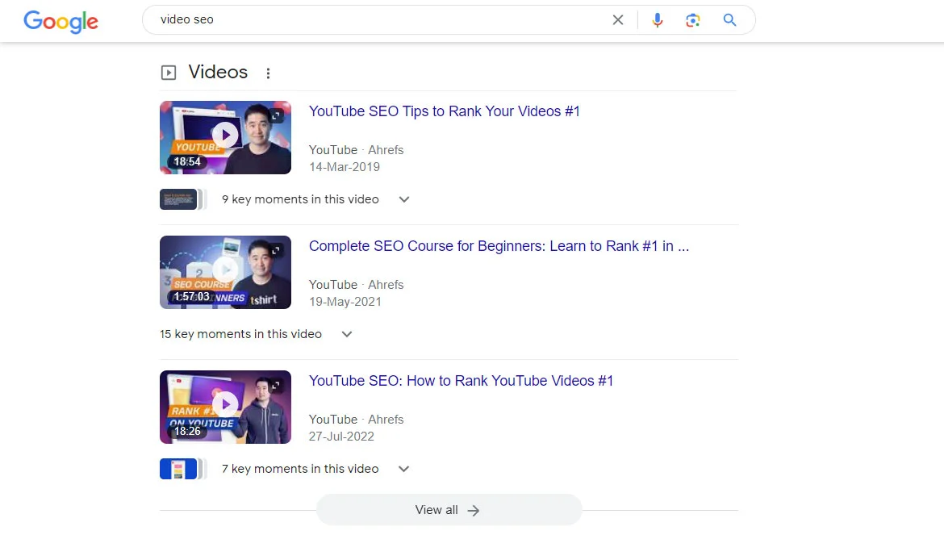Screen dimensions: 944x560
Task: Expand 7 key moments chevron
Action: point(404,469)
